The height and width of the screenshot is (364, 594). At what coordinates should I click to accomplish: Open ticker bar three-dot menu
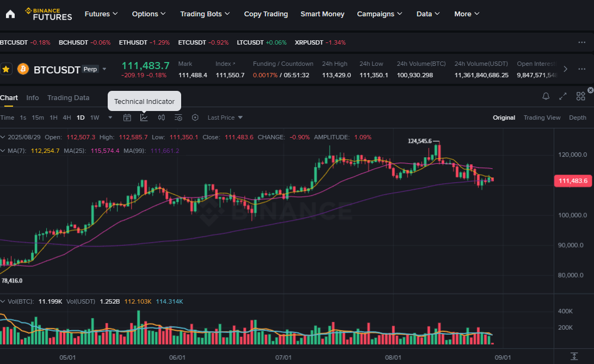pos(582,42)
